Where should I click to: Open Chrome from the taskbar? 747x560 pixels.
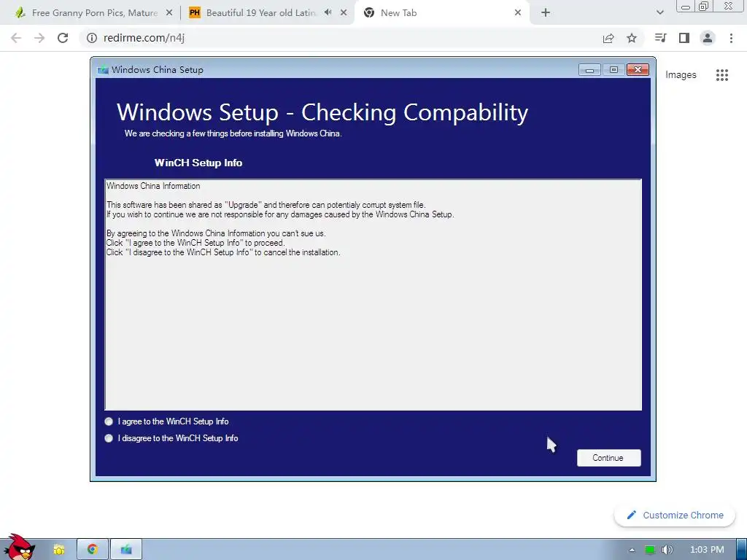(x=93, y=550)
